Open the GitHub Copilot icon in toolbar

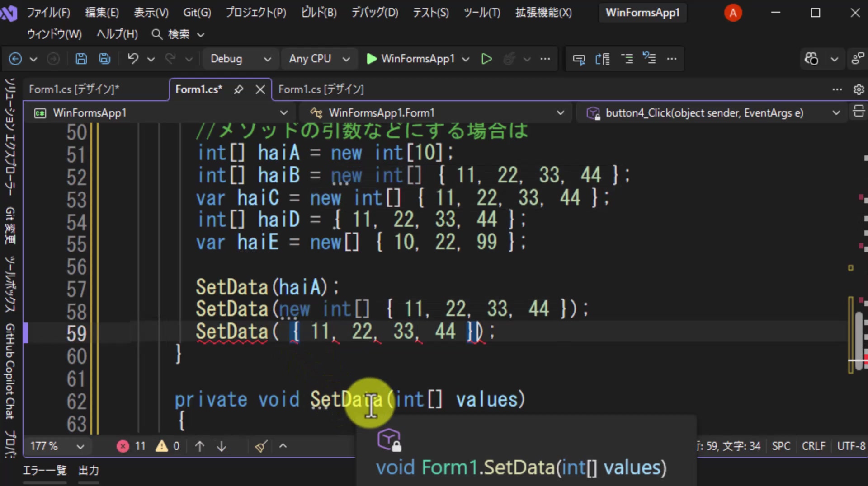coord(811,59)
